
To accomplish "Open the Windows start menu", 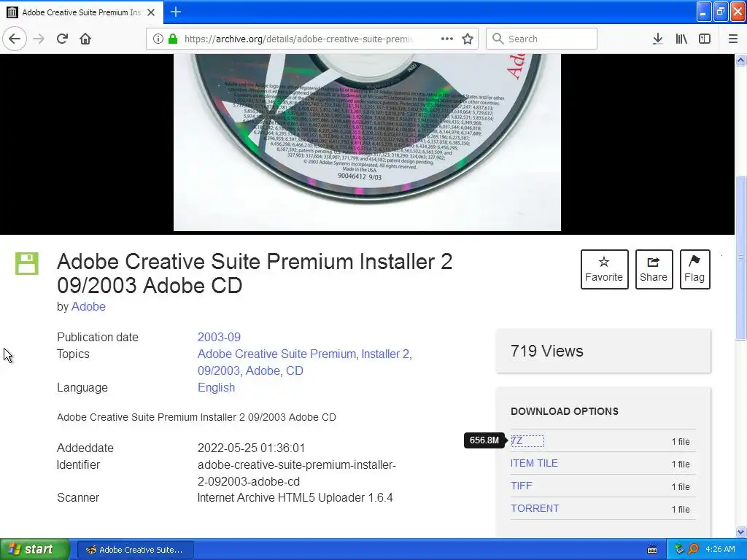I will (x=35, y=550).
